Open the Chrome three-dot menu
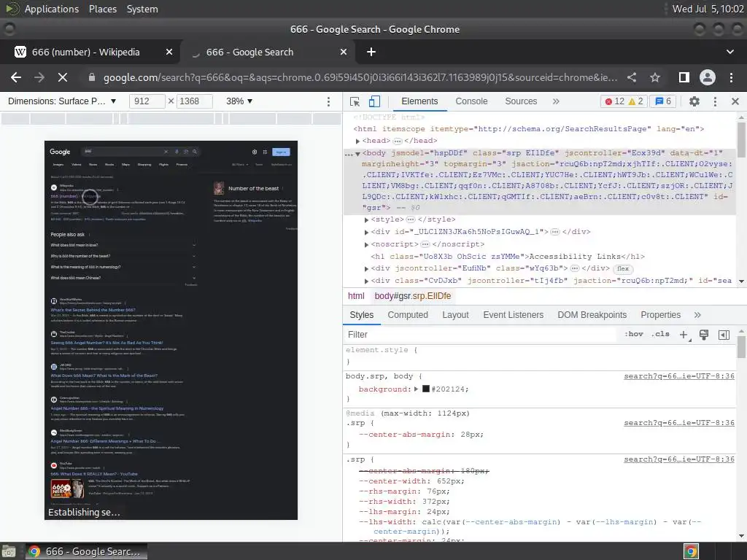Viewport: 747px width, 560px height. coord(731,77)
